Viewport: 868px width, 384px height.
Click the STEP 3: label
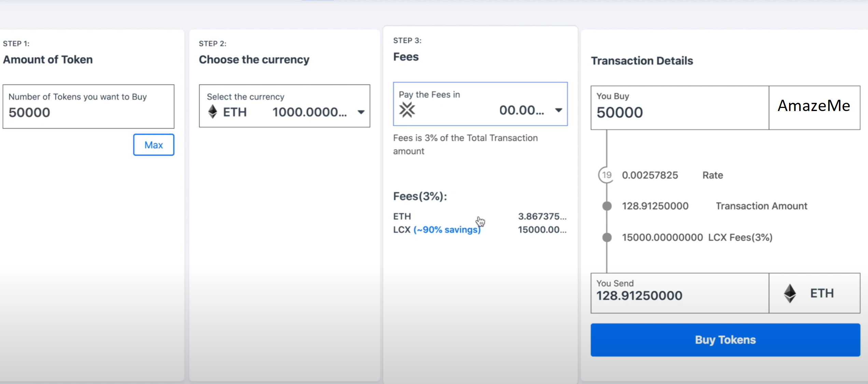point(407,41)
